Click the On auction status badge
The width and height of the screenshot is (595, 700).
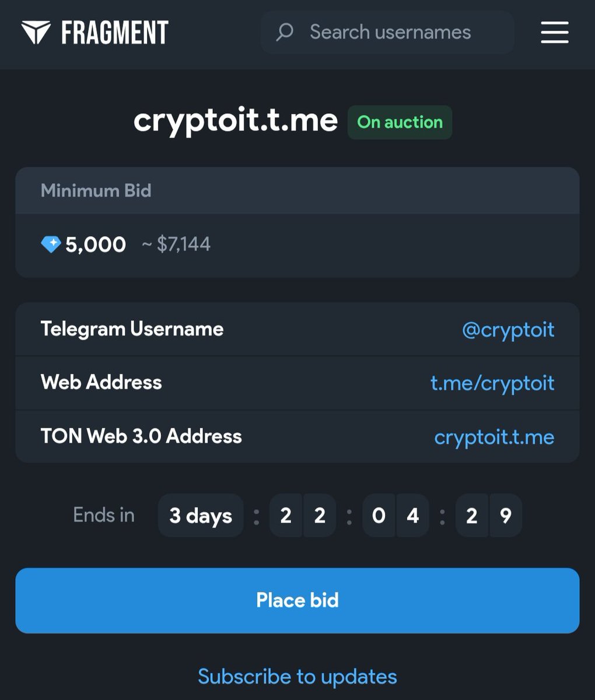(400, 123)
